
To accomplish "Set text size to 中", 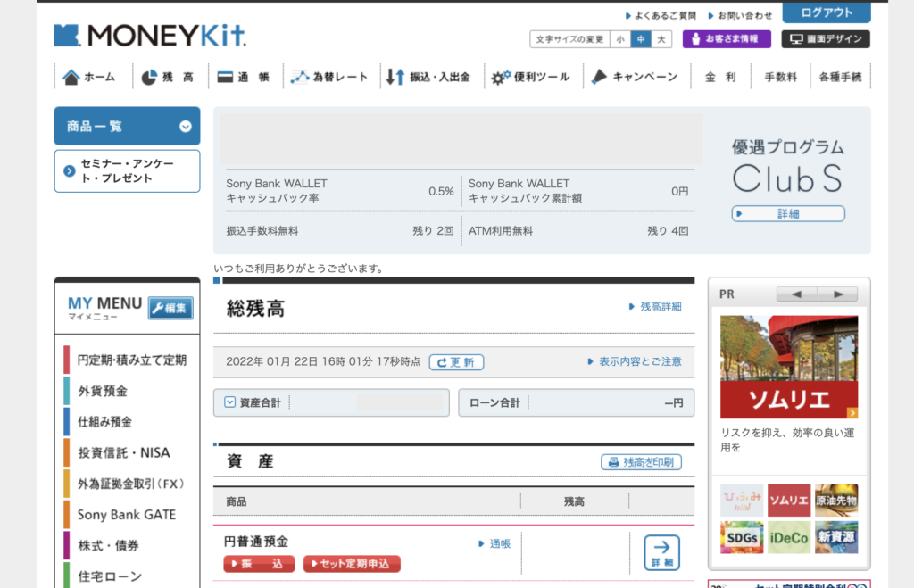I will [641, 39].
